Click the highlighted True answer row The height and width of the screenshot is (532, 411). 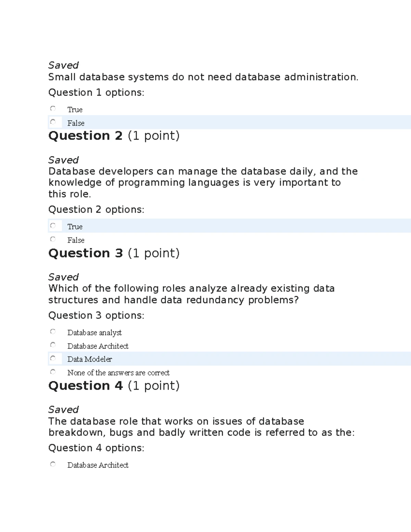coord(229,226)
